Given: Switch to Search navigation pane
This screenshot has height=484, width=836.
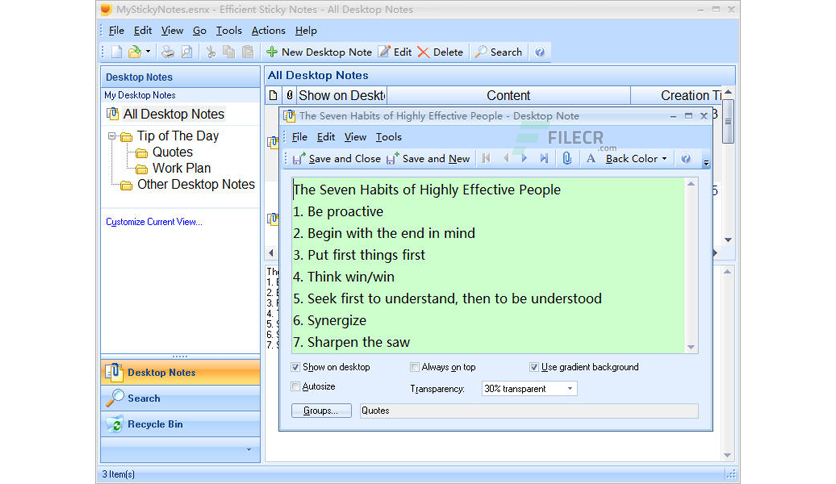Looking at the screenshot, I should click(180, 398).
